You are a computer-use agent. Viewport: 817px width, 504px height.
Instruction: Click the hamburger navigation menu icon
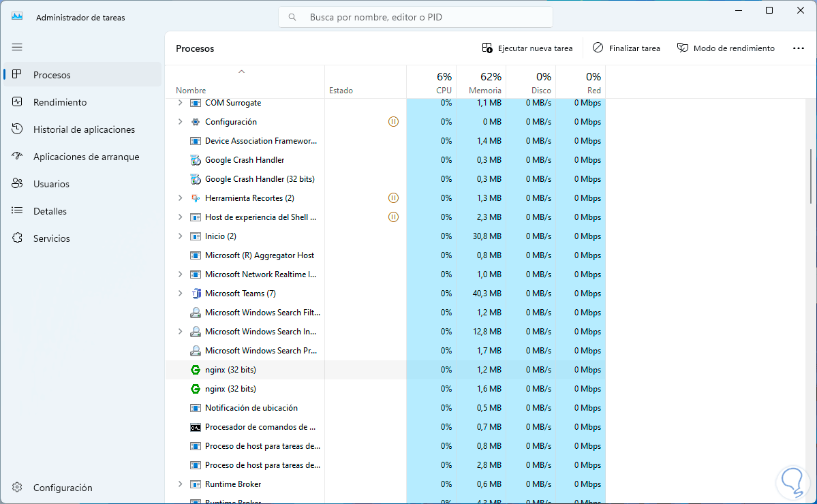tap(17, 47)
